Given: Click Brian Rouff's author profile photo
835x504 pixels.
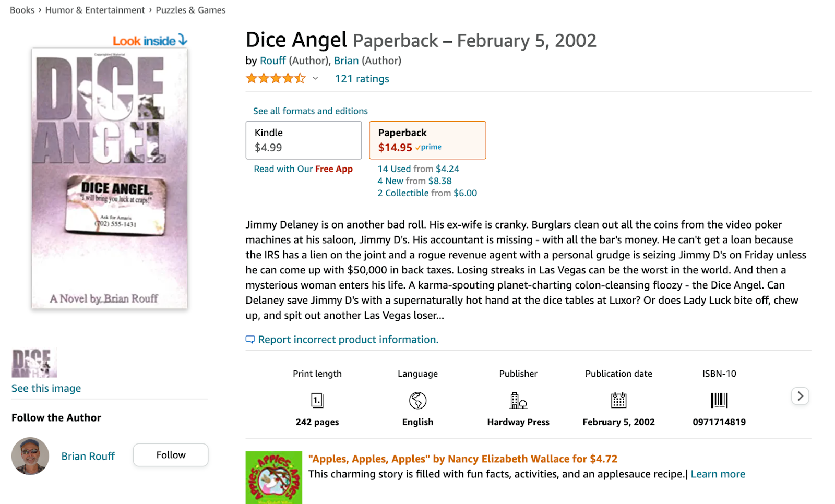Looking at the screenshot, I should (30, 456).
